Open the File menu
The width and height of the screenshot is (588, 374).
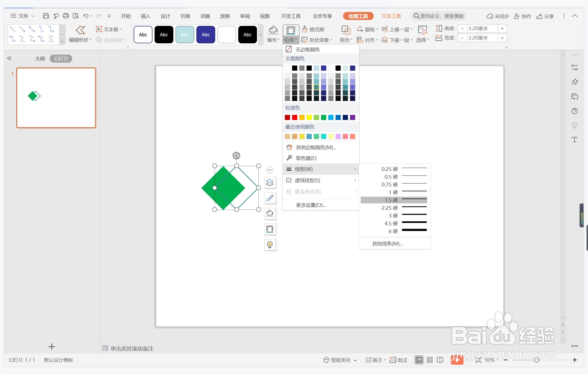22,16
